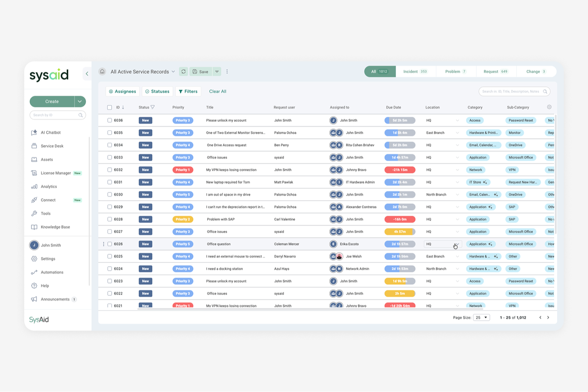The width and height of the screenshot is (588, 392).
Task: Select all records via header checkbox
Action: (x=110, y=107)
